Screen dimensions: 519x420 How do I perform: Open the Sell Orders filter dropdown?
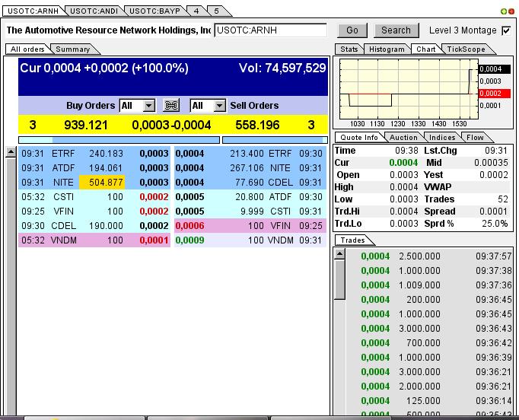coord(219,106)
